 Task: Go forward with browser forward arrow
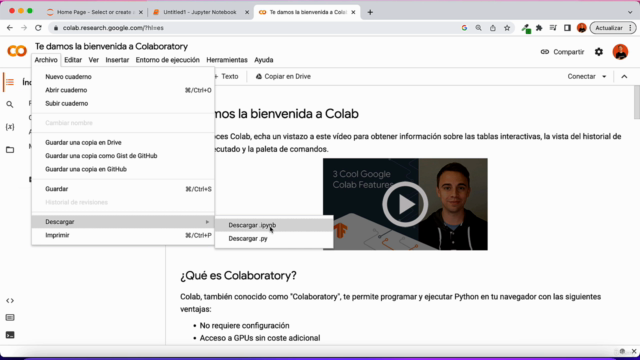coord(24,28)
